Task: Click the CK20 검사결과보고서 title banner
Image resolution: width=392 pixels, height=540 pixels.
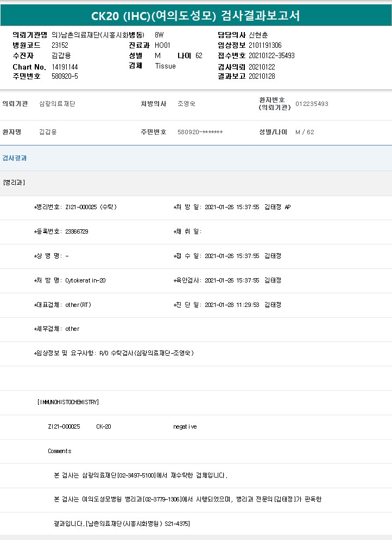Action: point(195,16)
